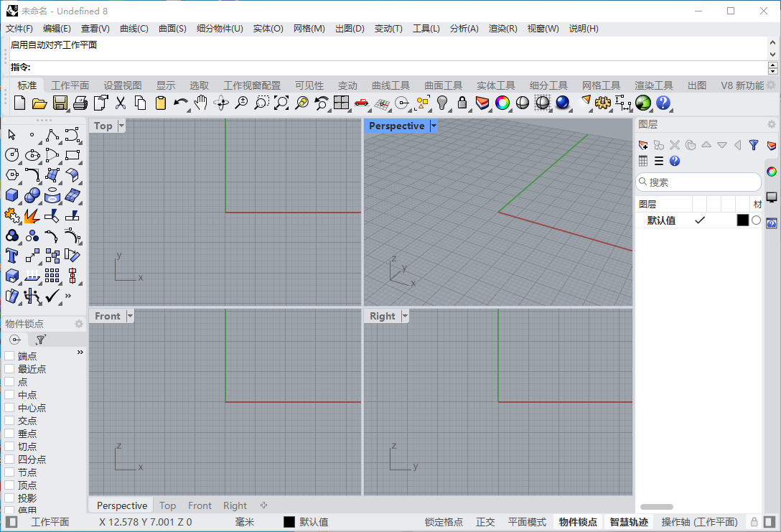Enable the 最近点 osnap checkbox
This screenshot has height=532, width=781.
click(x=9, y=368)
